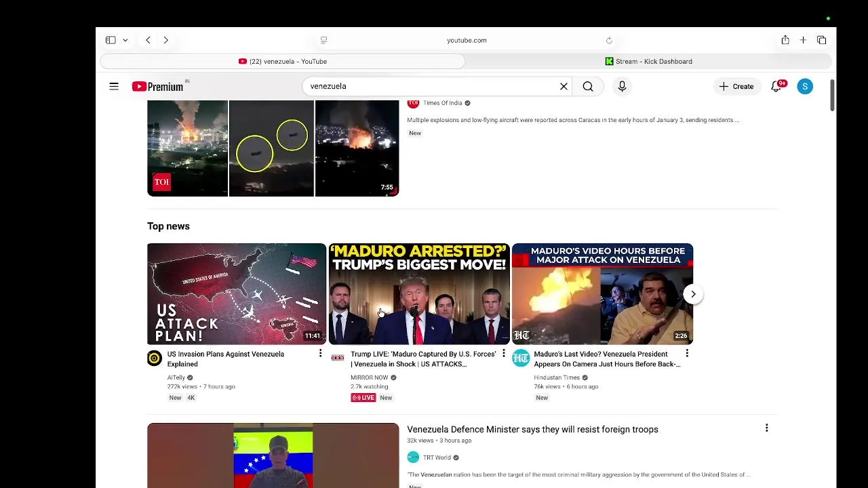Click '76k views • 6 hours ago' text
This screenshot has width=868, height=488.
point(566,386)
